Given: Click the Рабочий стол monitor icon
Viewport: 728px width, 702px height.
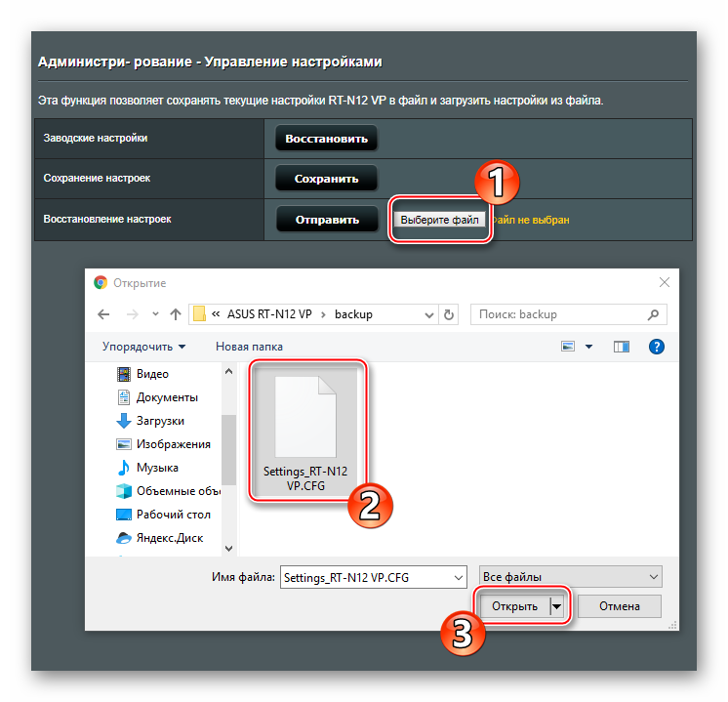Looking at the screenshot, I should click(124, 515).
